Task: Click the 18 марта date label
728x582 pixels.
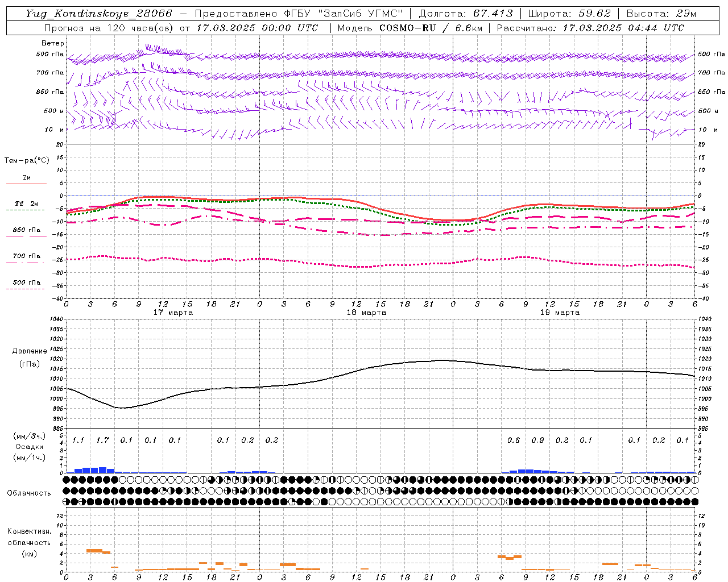Action: pyautogui.click(x=366, y=312)
